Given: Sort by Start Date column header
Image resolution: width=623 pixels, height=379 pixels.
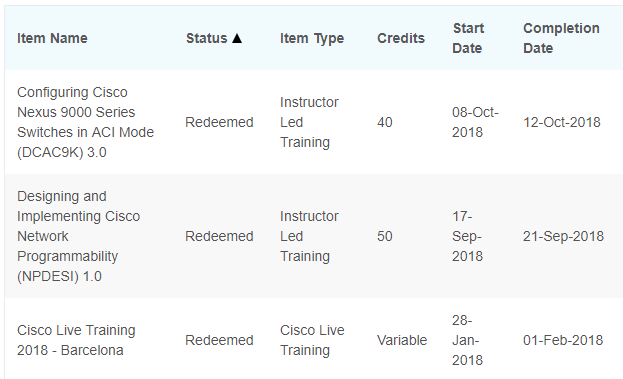Looking at the screenshot, I should 468,38.
